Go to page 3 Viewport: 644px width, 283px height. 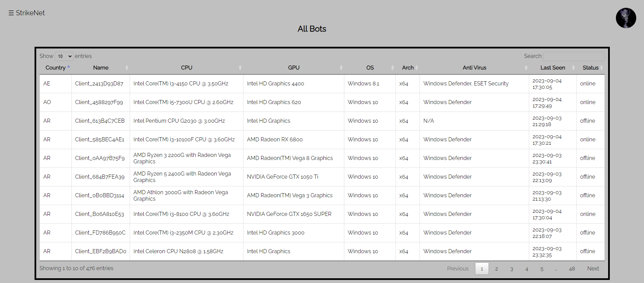pyautogui.click(x=512, y=268)
